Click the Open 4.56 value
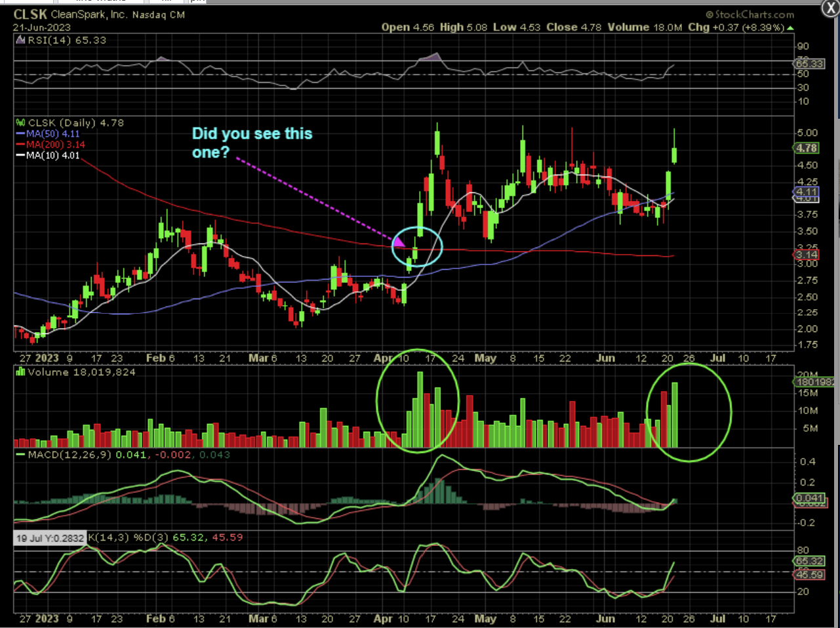This screenshot has height=628, width=840. [x=408, y=28]
